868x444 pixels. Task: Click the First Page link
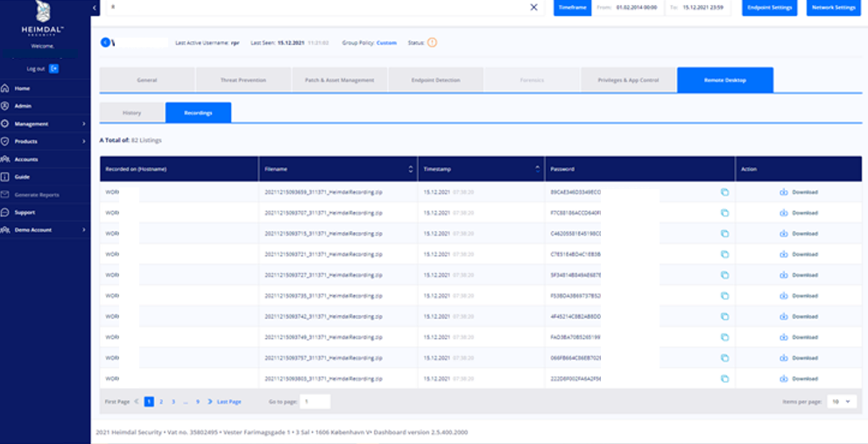(x=116, y=401)
